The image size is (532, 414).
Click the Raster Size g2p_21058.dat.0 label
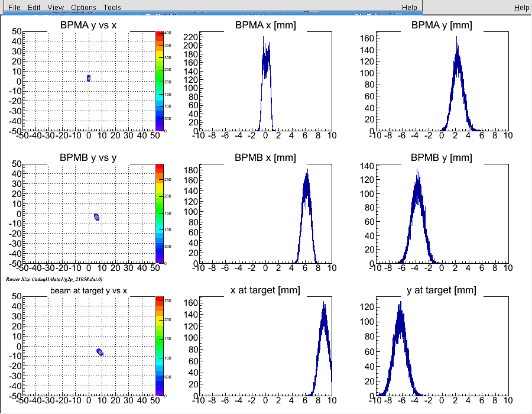(54, 279)
